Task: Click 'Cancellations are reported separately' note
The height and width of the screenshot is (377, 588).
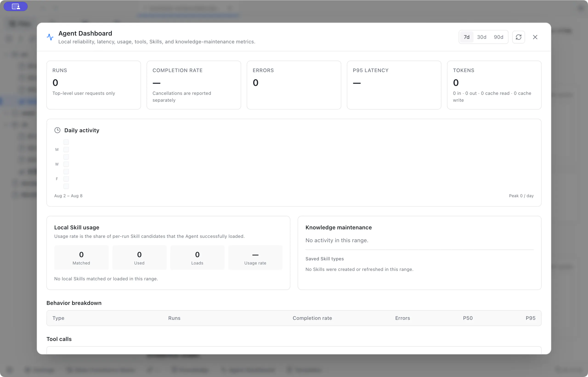Action: [182, 97]
